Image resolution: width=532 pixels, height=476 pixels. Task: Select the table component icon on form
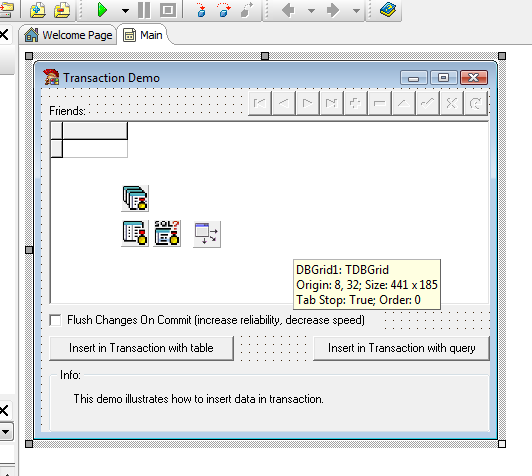click(x=135, y=233)
